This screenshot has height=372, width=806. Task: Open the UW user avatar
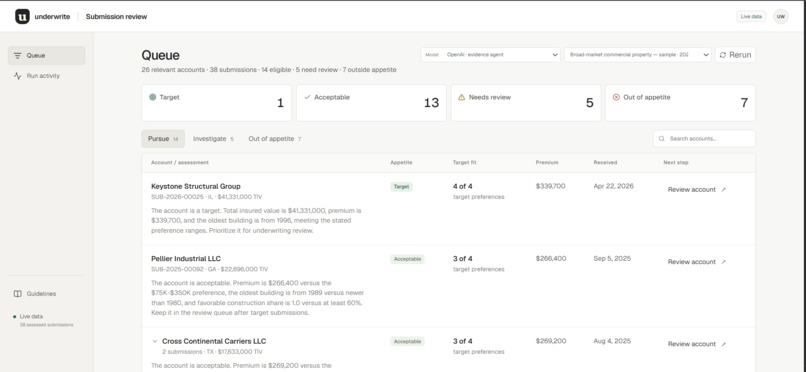tap(781, 16)
